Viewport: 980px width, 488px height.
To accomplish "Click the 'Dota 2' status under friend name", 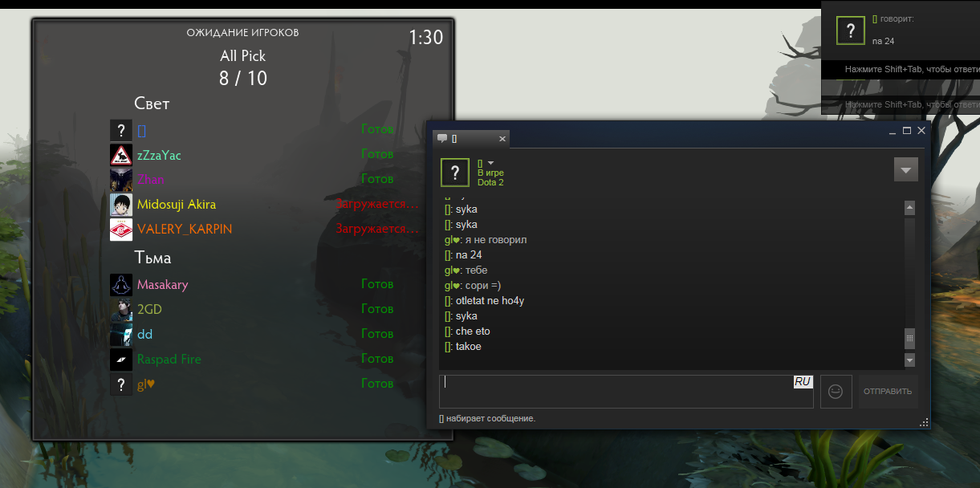I will click(x=490, y=182).
